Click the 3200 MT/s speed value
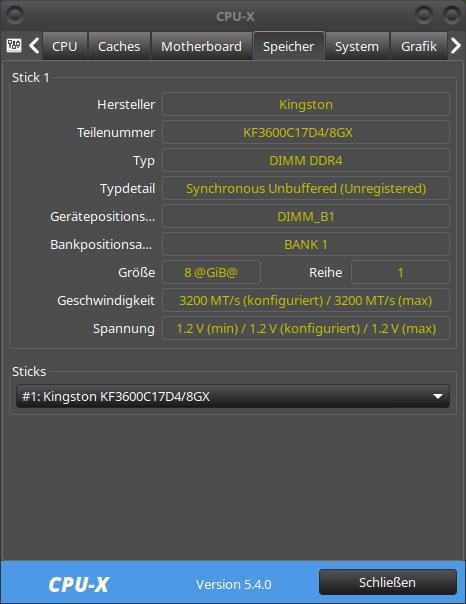466x604 pixels. tap(306, 300)
